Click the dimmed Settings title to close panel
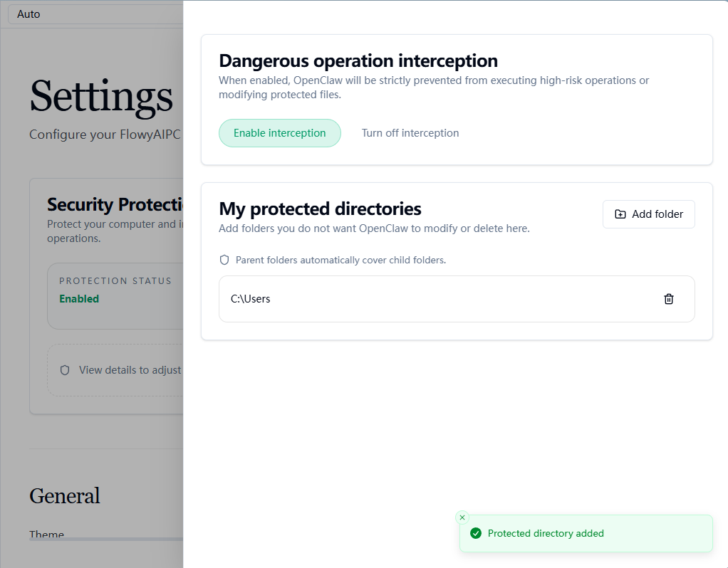The image size is (728, 568). tap(101, 96)
